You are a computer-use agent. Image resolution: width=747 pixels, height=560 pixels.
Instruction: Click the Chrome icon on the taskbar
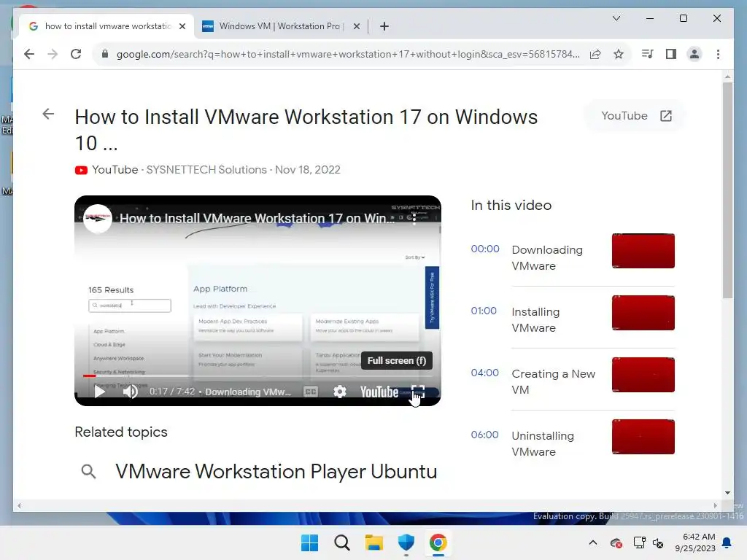438,542
